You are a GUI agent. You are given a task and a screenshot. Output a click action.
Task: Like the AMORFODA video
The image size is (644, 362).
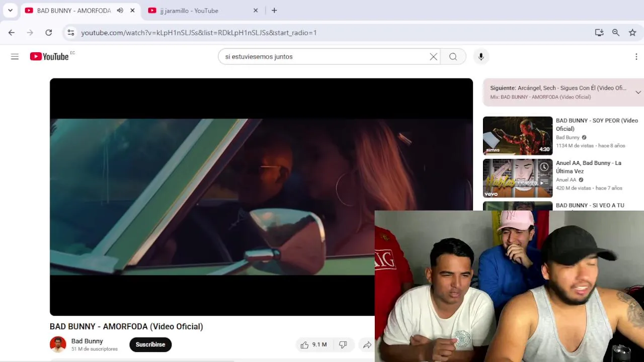[314, 345]
